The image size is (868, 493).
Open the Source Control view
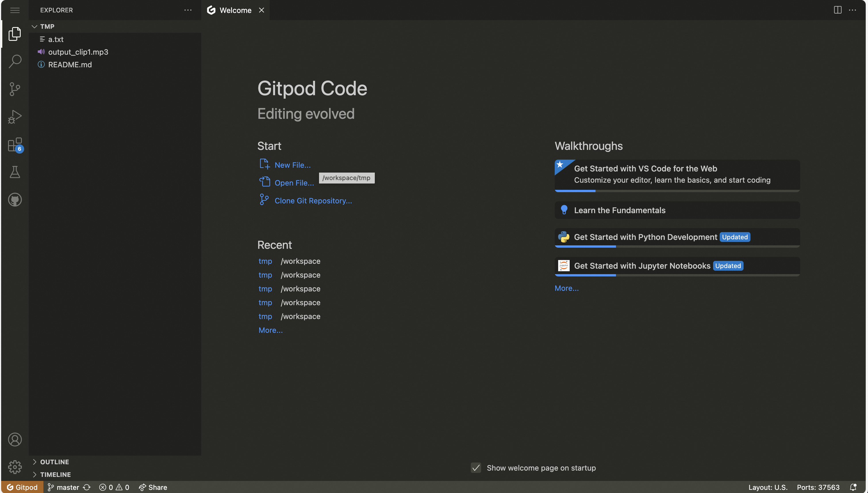pyautogui.click(x=15, y=89)
